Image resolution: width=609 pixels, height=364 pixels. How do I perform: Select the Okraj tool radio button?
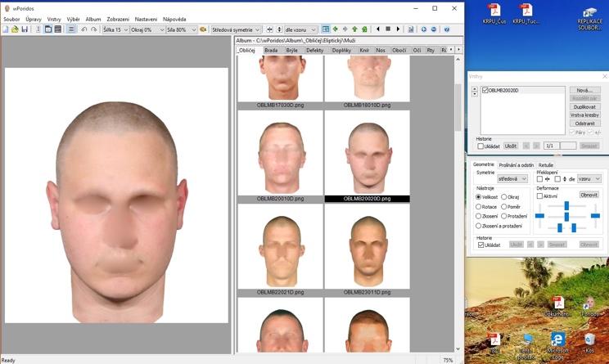pyautogui.click(x=503, y=197)
